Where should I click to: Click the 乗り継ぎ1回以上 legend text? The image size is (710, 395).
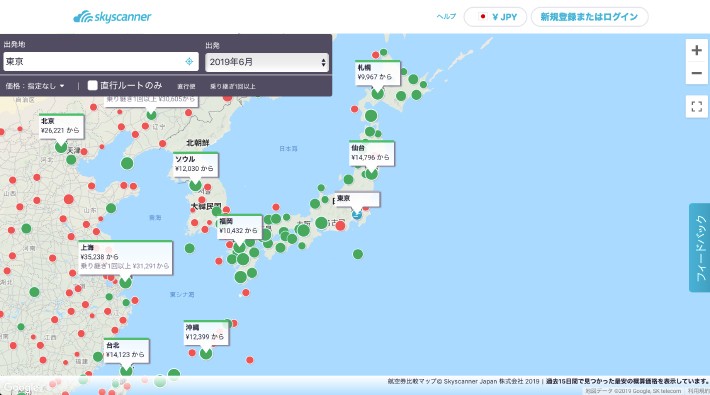233,86
